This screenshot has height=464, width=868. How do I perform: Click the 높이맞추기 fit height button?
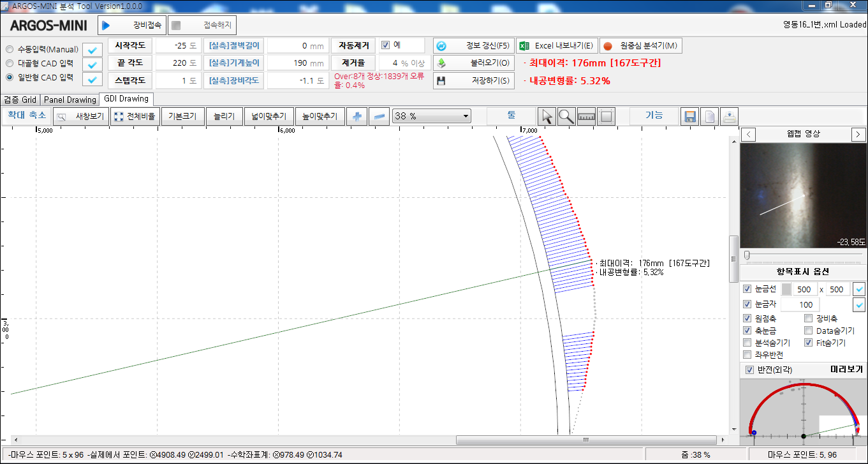(x=320, y=116)
